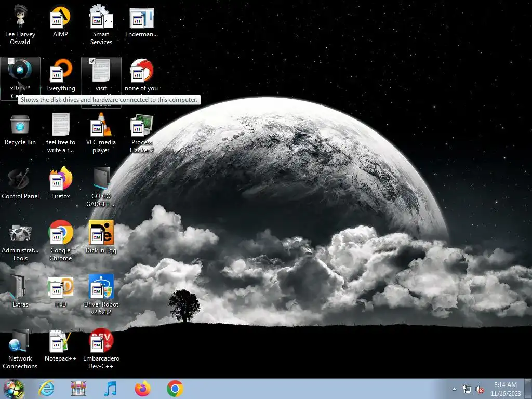
Task: Select the 'visit' text file icon
Action: coord(101,75)
